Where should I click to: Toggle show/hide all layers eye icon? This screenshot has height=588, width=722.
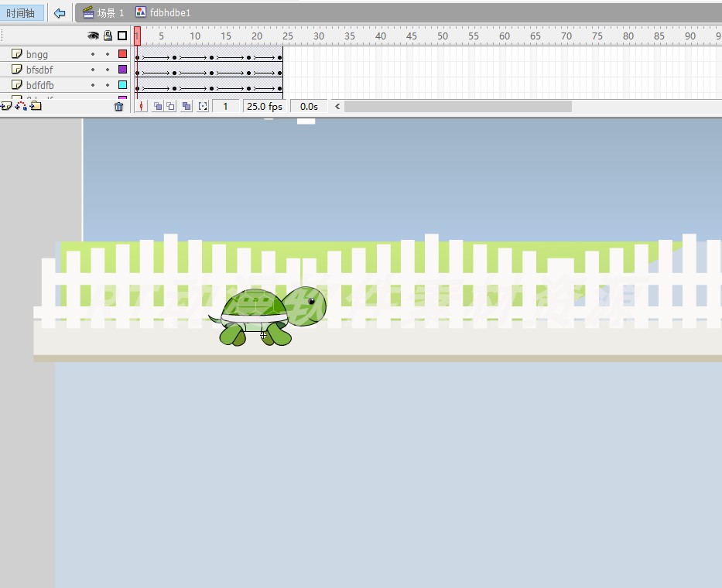coord(93,36)
